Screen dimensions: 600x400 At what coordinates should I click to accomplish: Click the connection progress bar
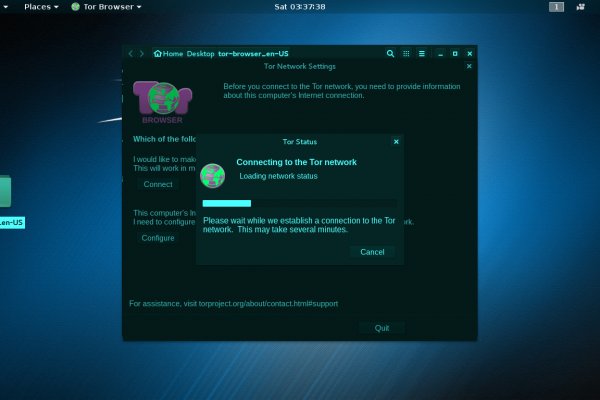(299, 203)
